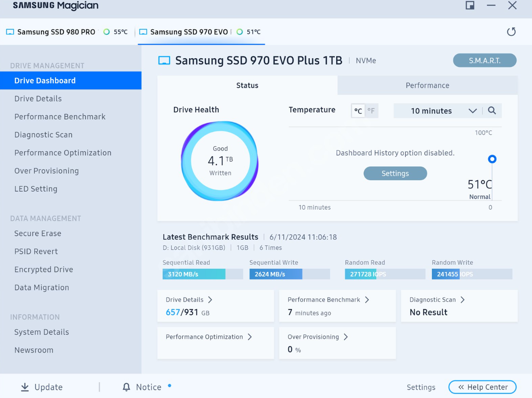
Task: Click the drive icon before the 970 EVO Plus title
Action: coord(164,61)
